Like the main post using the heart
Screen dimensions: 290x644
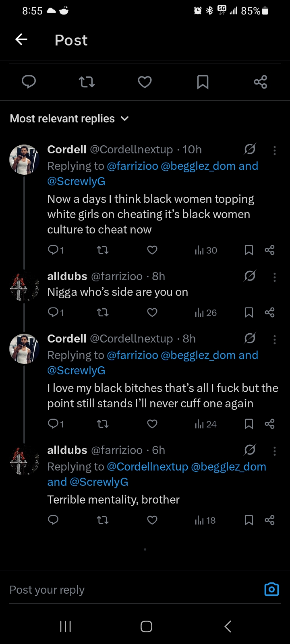point(145,82)
